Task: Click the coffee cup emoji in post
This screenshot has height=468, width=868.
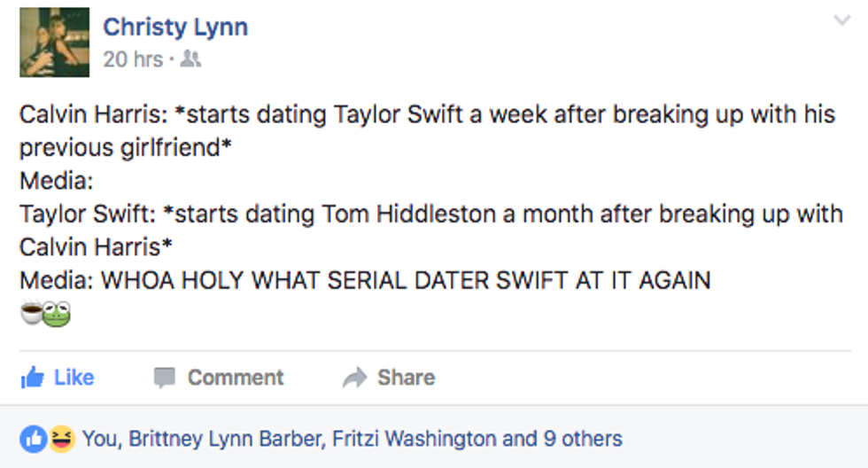Action: 32,314
